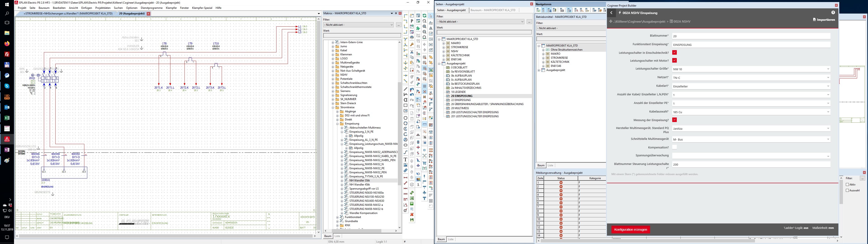Image resolution: width=868 pixels, height=244 pixels.
Task: Click the Blattnummer input field
Action: click(x=751, y=36)
